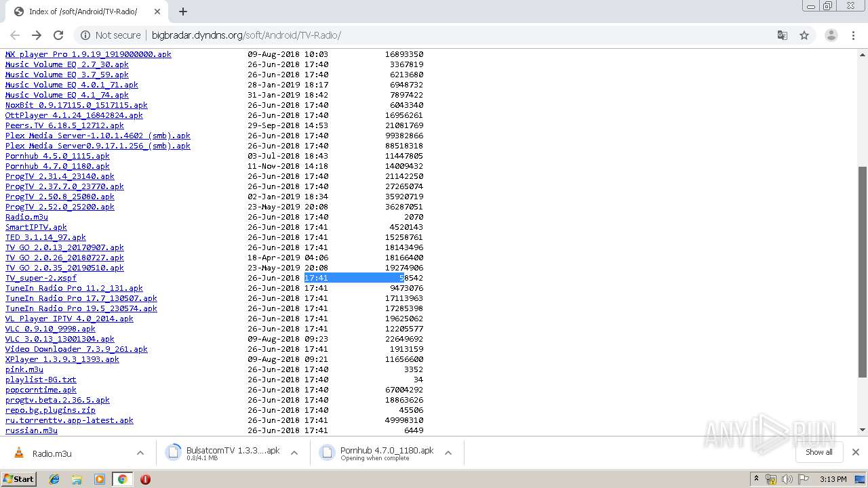Open Peers.TV 6.18.5_12712.apk link
This screenshot has width=868, height=488.
[64, 125]
